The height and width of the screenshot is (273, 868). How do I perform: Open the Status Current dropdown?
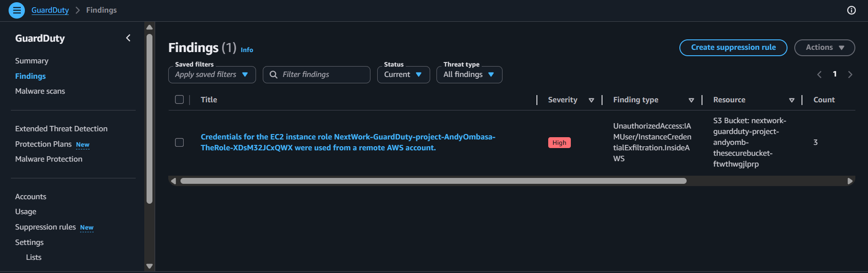[403, 75]
